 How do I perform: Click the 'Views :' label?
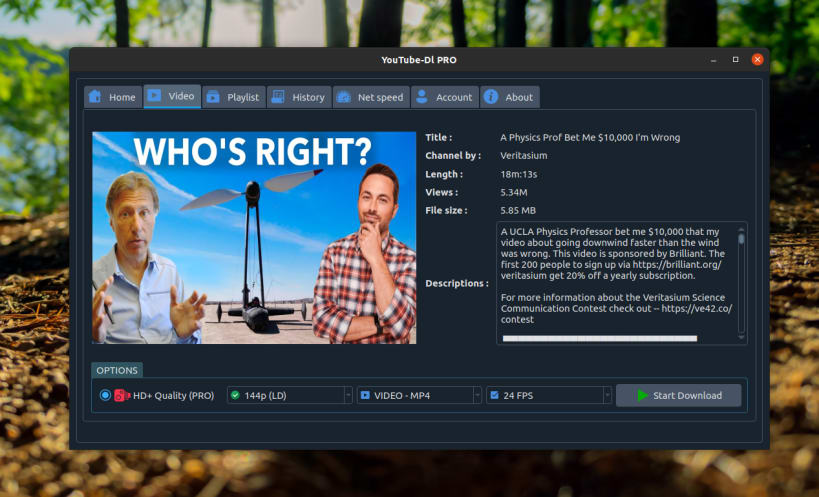442,192
